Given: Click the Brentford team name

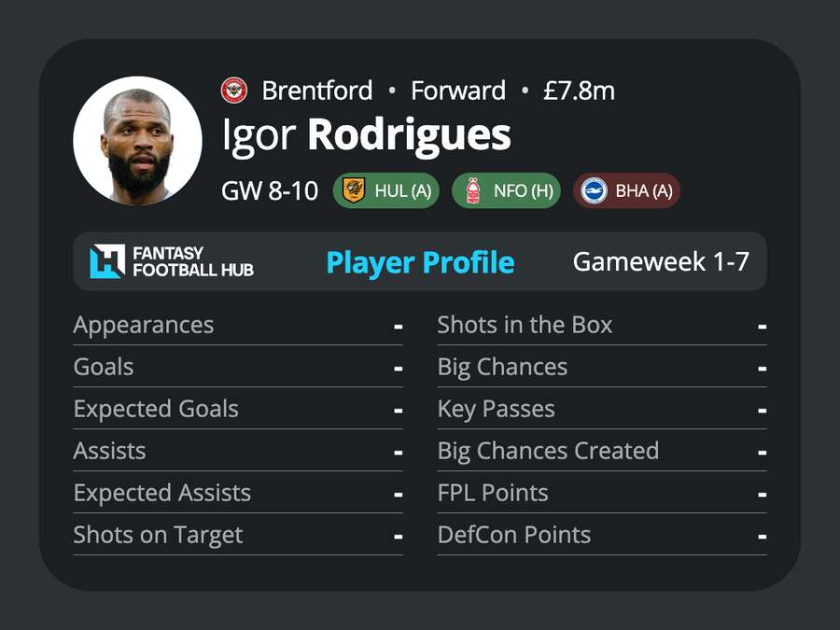Looking at the screenshot, I should tap(317, 91).
